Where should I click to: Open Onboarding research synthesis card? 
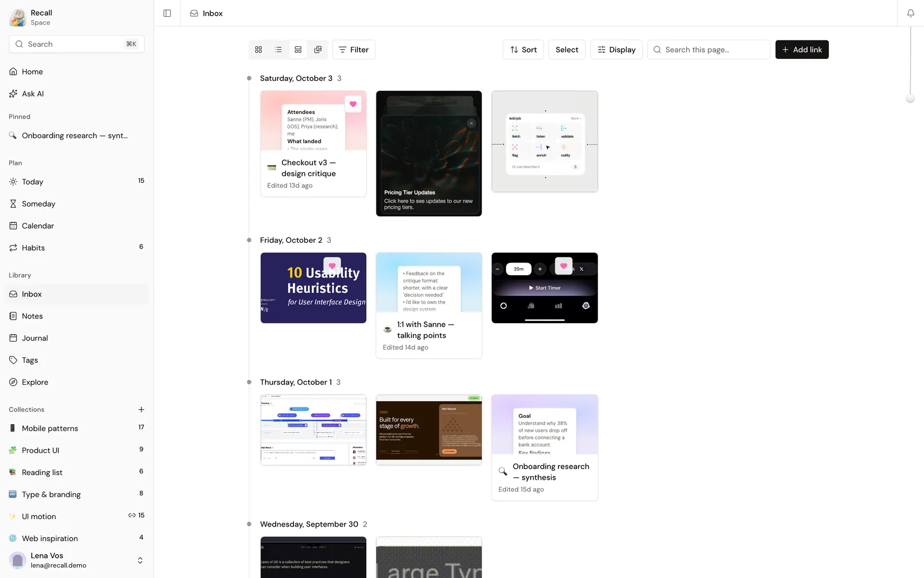tap(545, 447)
